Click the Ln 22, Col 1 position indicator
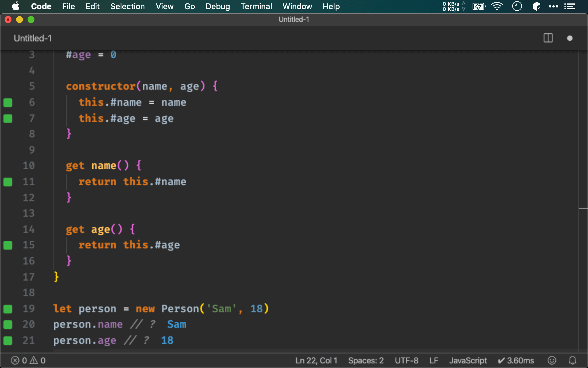The width and height of the screenshot is (588, 368). point(316,360)
